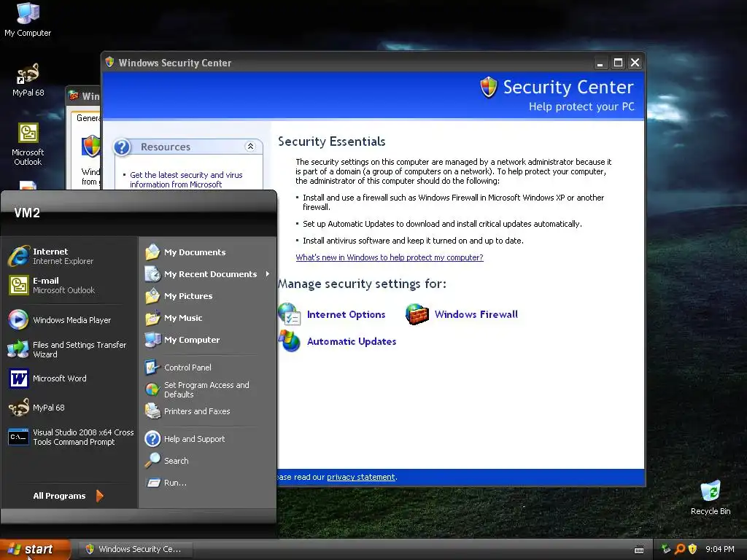Click What's new in Windows link
The image size is (747, 560).
390,257
